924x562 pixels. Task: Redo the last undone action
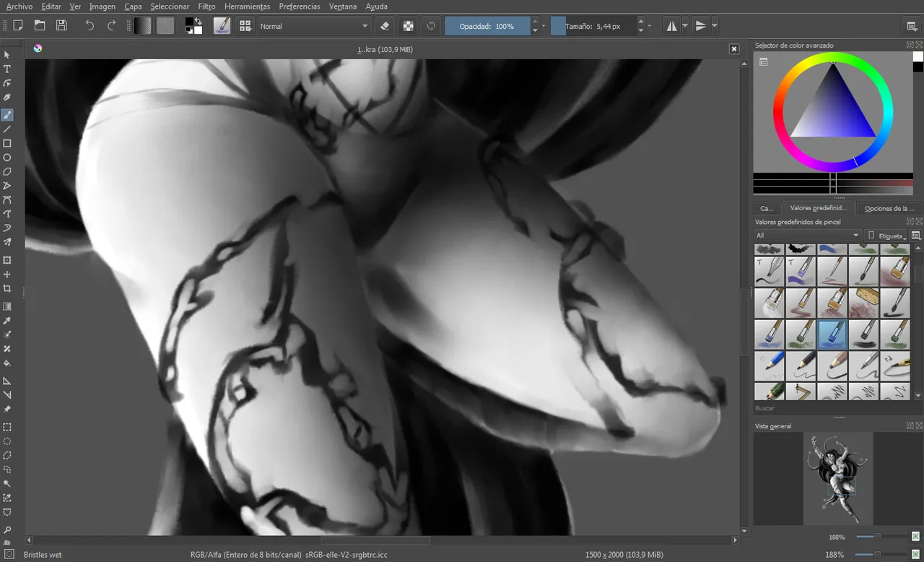[x=111, y=26]
